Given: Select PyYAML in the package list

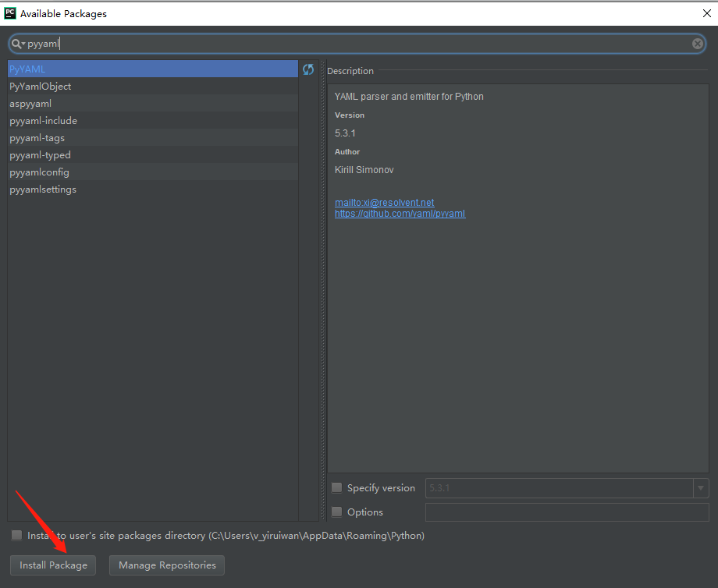Looking at the screenshot, I should pyautogui.click(x=153, y=69).
